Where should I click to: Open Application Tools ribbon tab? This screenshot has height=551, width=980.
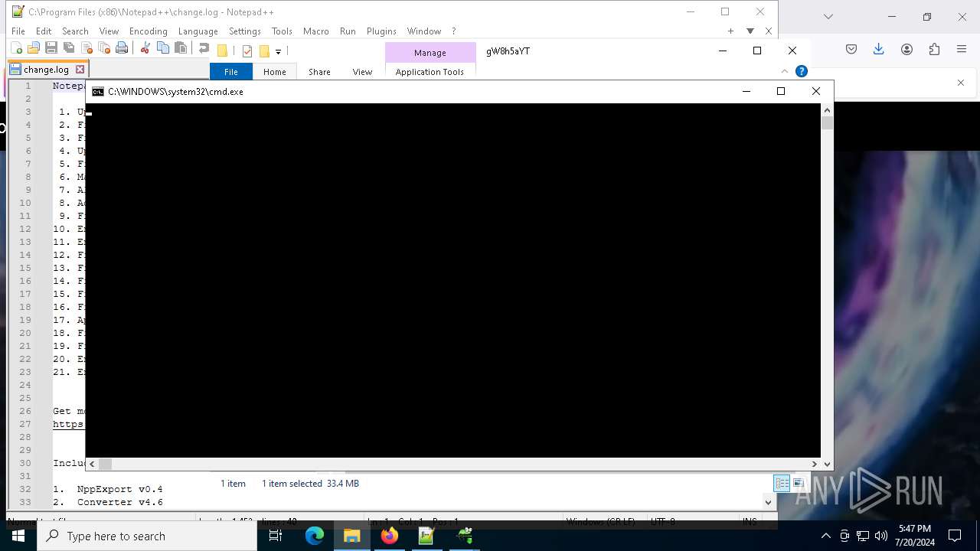pyautogui.click(x=430, y=72)
